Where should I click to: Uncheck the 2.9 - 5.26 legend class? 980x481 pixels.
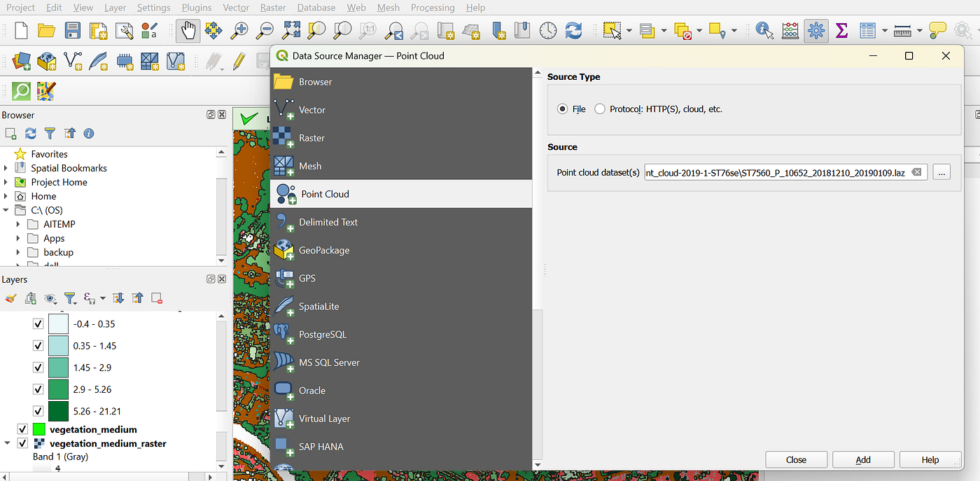pyautogui.click(x=38, y=389)
